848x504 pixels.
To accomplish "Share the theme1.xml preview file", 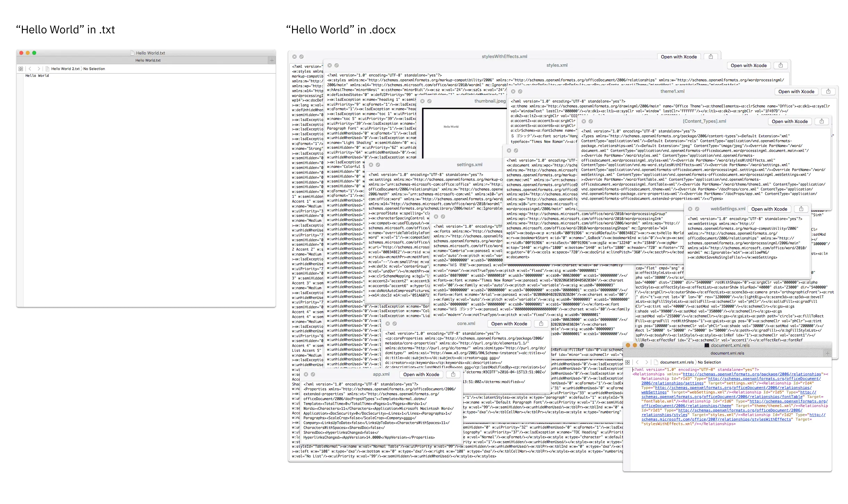I will [x=828, y=91].
